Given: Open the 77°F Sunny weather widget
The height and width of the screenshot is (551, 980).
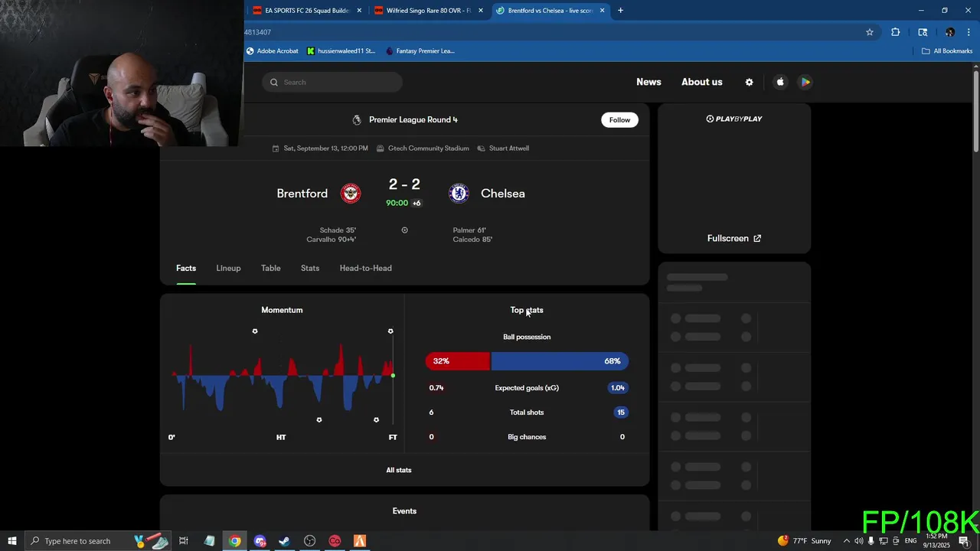Looking at the screenshot, I should pos(805,541).
